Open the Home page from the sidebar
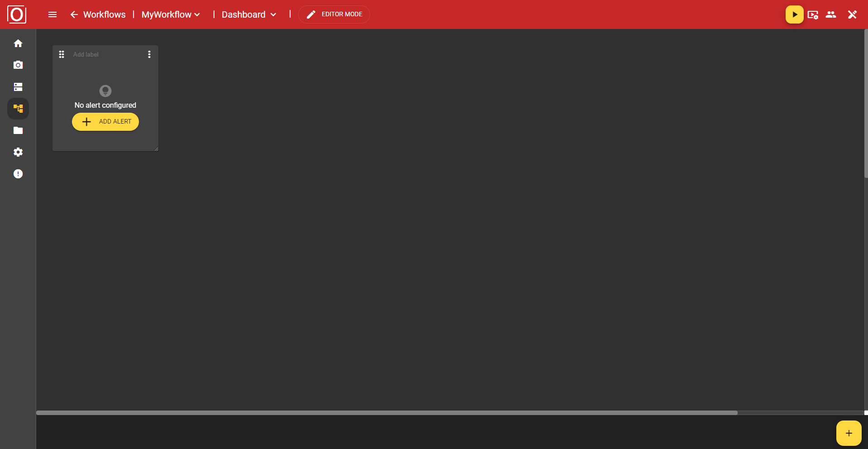The image size is (868, 449). tap(18, 43)
